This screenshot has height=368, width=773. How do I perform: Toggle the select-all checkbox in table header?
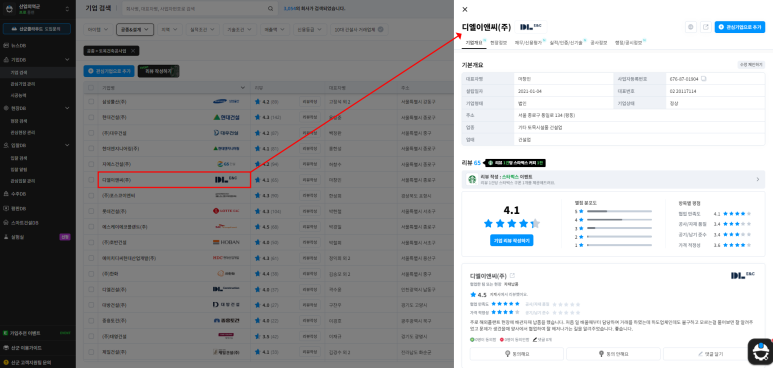(x=90, y=88)
